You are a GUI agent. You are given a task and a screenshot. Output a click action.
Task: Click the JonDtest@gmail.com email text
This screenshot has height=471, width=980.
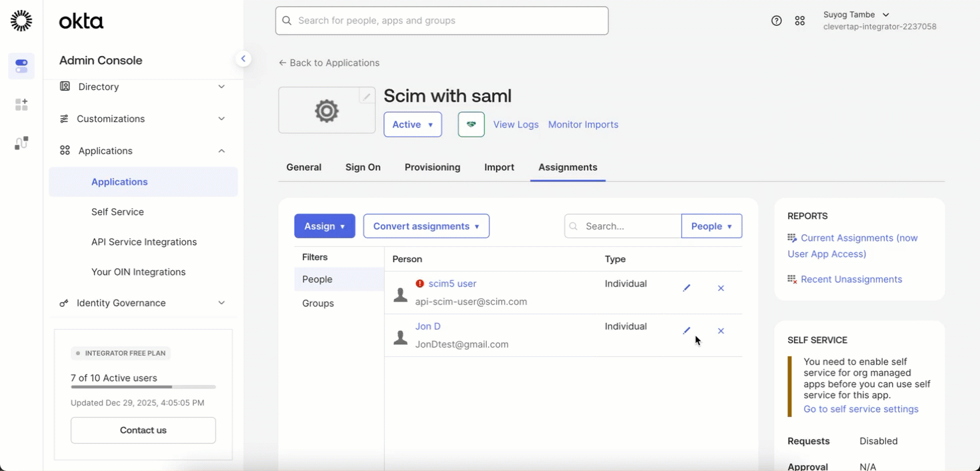462,344
